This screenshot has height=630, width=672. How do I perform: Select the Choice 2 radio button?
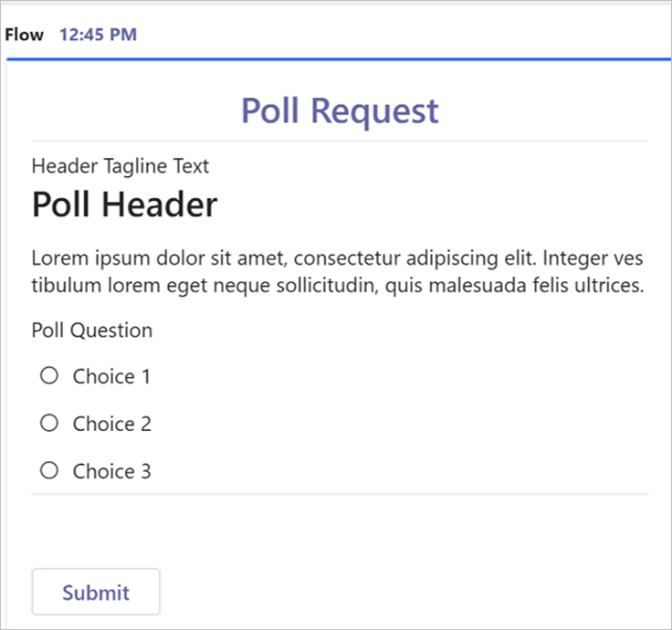50,423
